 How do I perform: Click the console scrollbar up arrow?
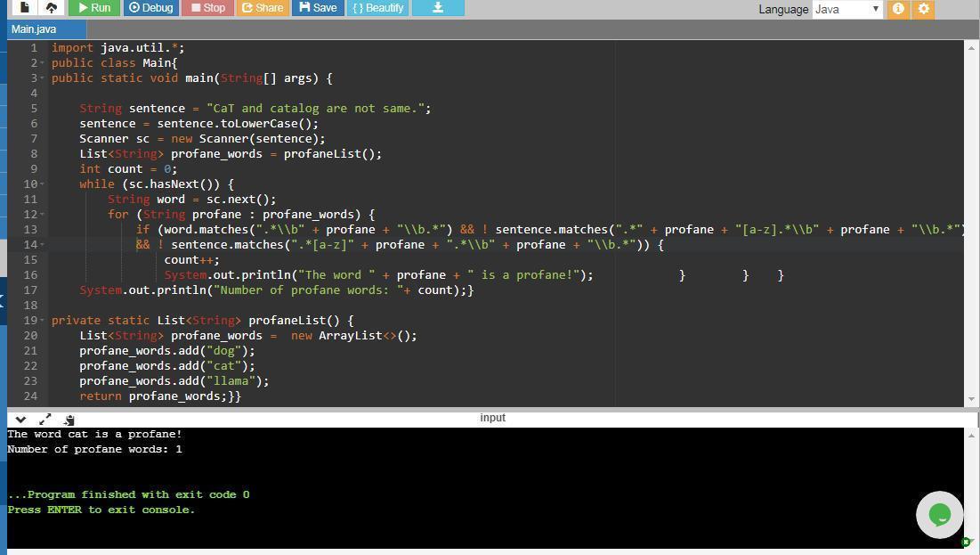click(x=971, y=435)
